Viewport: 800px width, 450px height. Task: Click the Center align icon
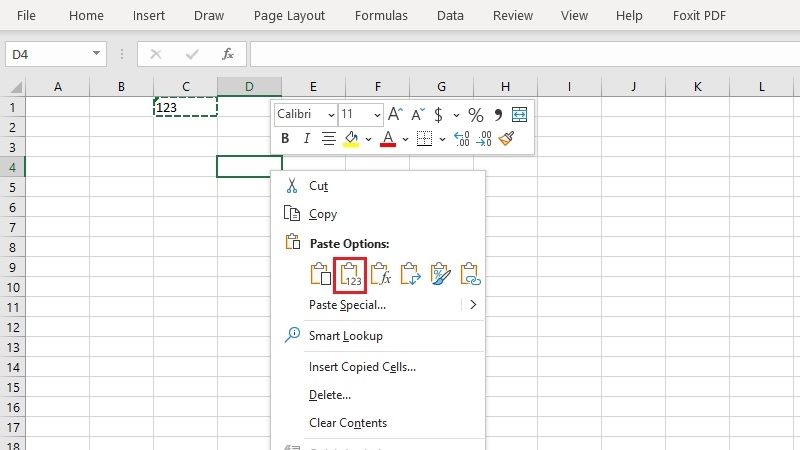click(329, 138)
